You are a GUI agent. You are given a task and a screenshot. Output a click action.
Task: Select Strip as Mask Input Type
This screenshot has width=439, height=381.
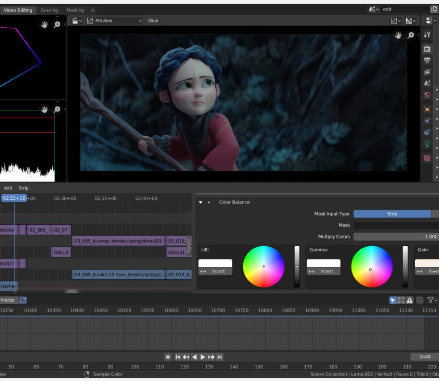pos(392,214)
